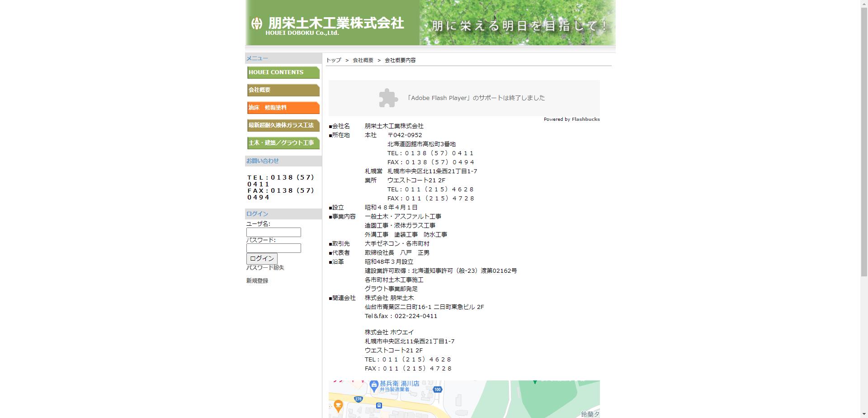Click the パスワード password input field
This screenshot has width=868, height=418.
tap(273, 248)
